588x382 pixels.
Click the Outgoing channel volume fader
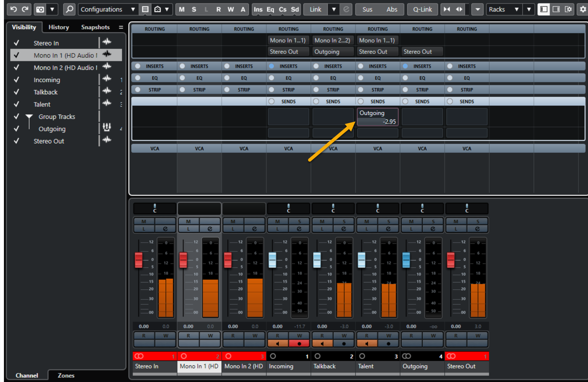(x=406, y=260)
